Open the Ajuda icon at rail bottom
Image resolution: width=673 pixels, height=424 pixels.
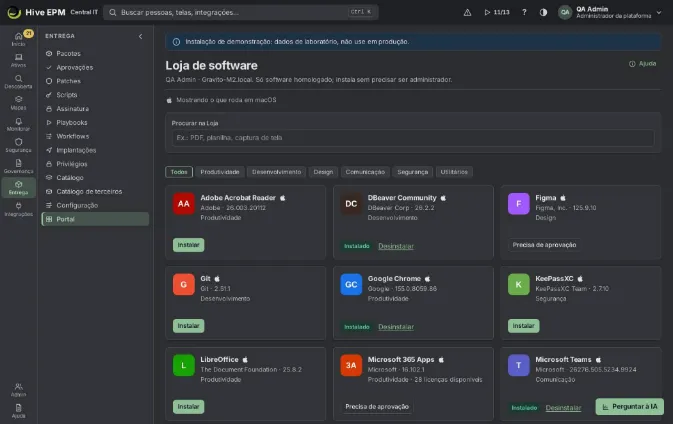[x=18, y=411]
